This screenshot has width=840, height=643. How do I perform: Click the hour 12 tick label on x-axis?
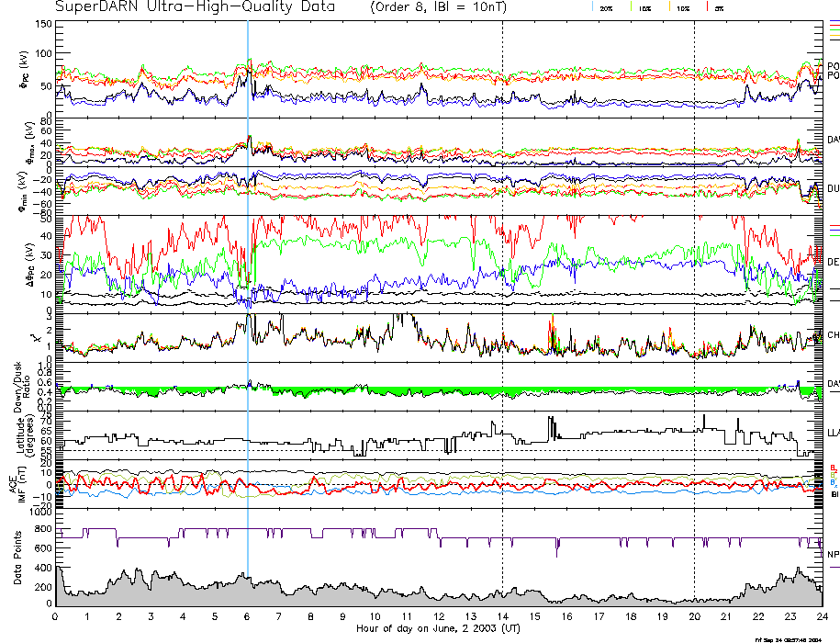[439, 616]
